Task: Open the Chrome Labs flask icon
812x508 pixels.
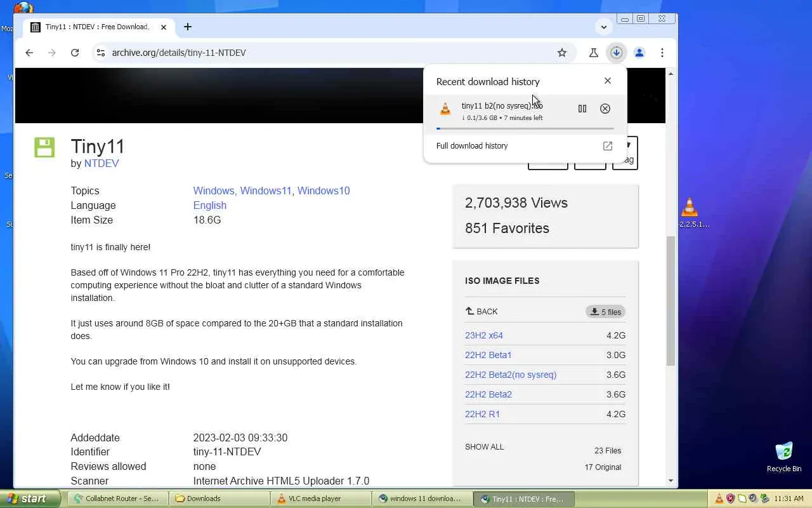Action: tap(594, 53)
